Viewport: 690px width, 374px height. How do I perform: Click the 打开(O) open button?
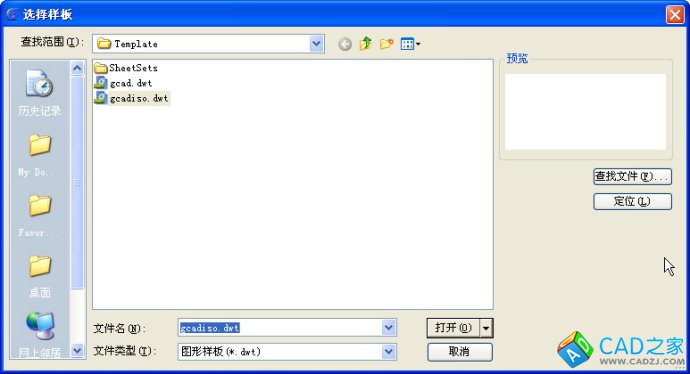coord(453,328)
